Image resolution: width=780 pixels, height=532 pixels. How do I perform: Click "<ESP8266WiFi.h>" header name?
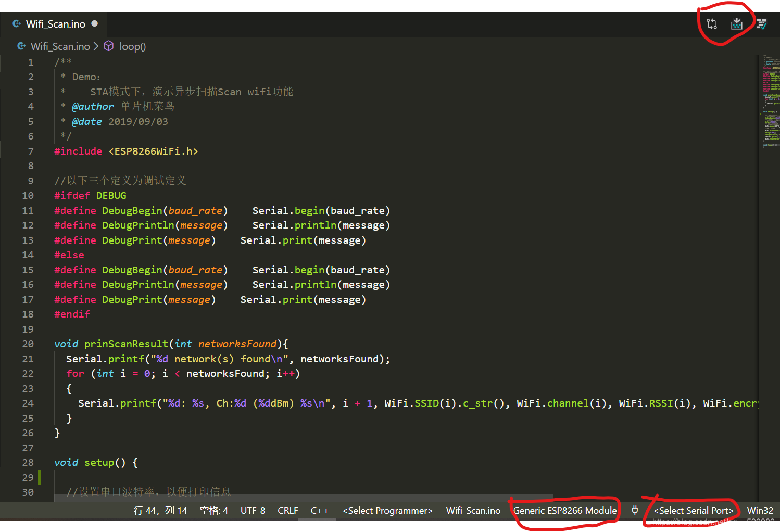point(153,151)
